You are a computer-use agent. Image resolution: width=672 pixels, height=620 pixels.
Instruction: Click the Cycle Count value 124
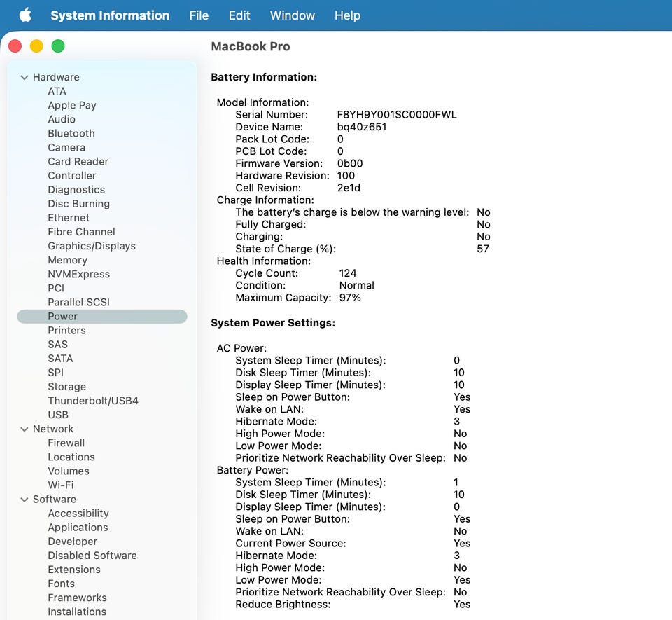click(x=348, y=273)
